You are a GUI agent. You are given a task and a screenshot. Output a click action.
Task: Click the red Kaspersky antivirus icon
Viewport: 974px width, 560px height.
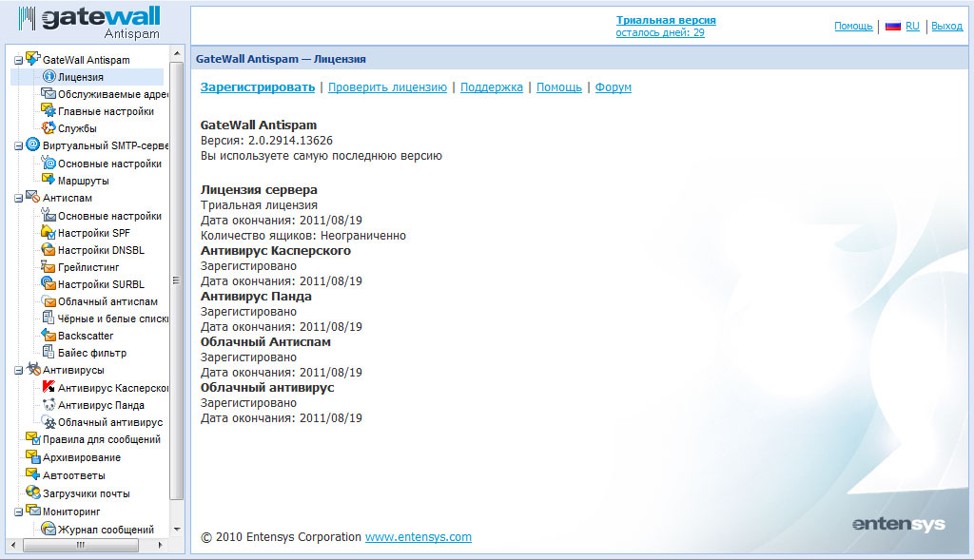(x=49, y=387)
